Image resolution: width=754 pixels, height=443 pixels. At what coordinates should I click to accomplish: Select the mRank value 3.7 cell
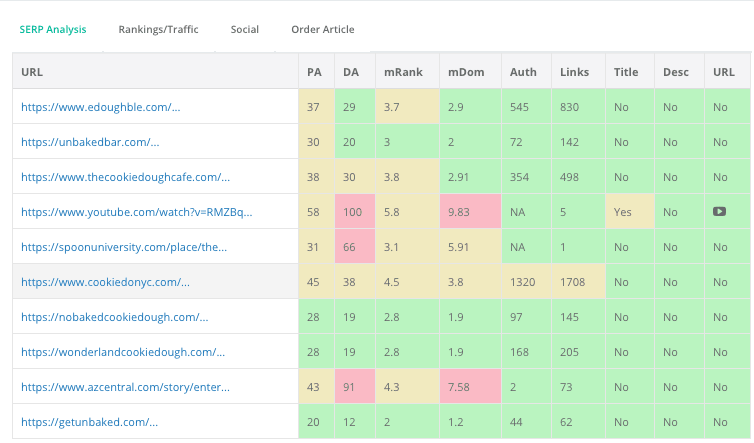(x=407, y=107)
